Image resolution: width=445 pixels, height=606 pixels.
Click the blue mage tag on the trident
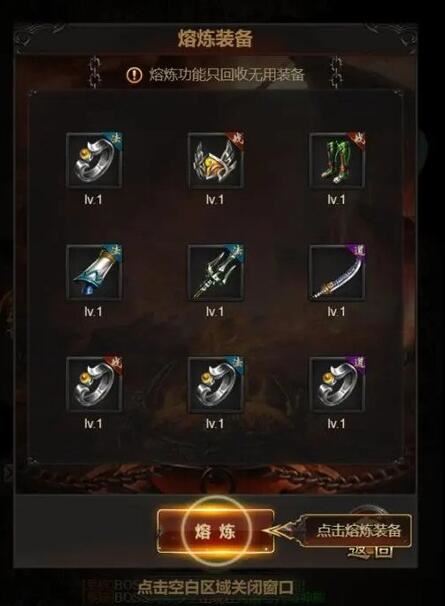tap(236, 252)
